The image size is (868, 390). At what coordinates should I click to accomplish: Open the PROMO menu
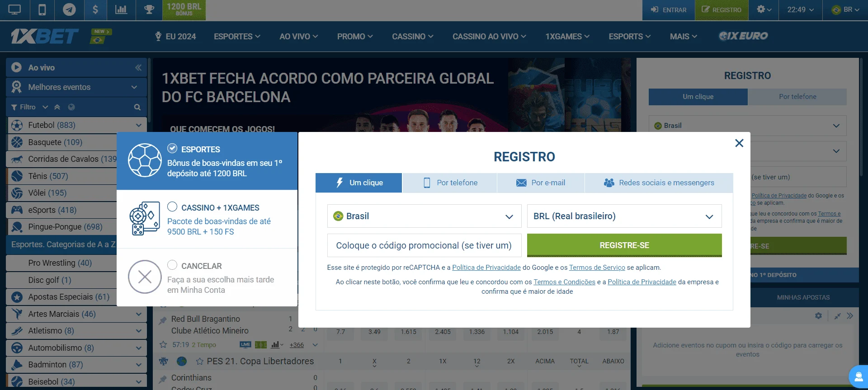[355, 37]
